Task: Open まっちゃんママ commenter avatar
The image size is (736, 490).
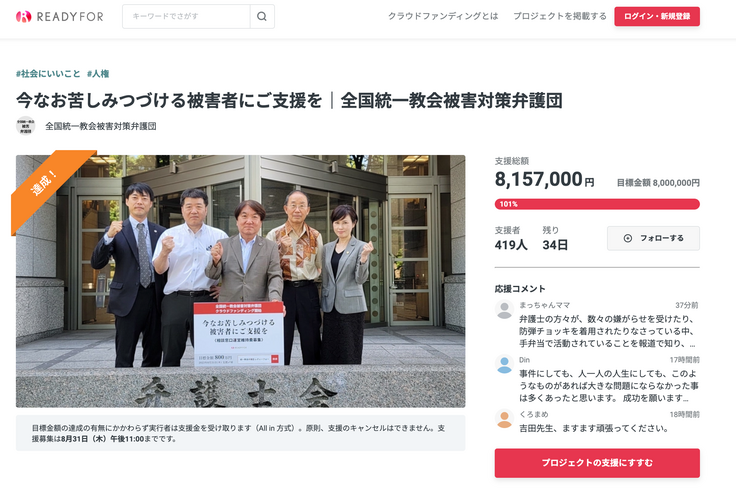Action: 505,310
